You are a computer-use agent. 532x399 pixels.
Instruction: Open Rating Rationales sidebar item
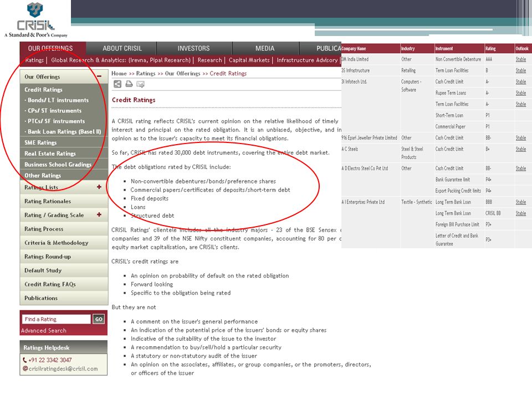64,201
